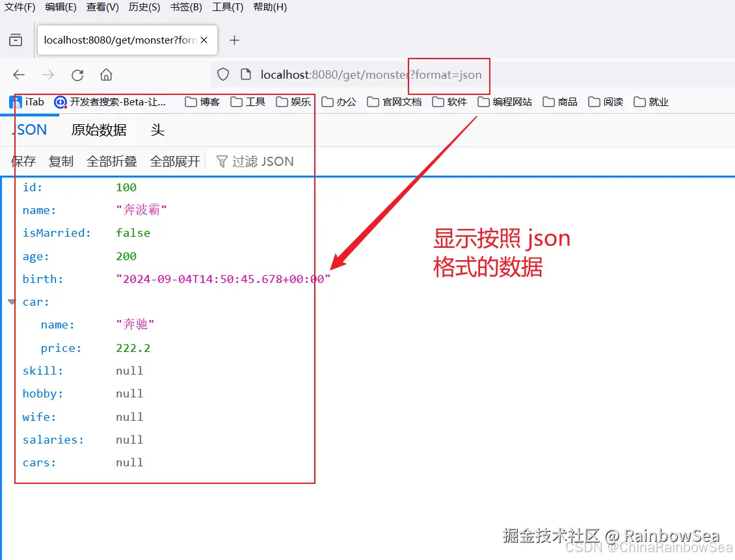
Task: Click 全部折叠 to collapse all
Action: [112, 161]
